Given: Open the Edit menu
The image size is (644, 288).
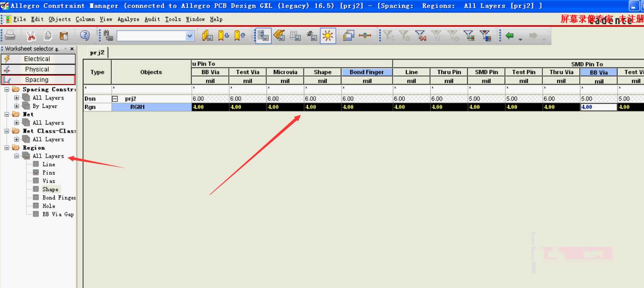Looking at the screenshot, I should point(37,19).
